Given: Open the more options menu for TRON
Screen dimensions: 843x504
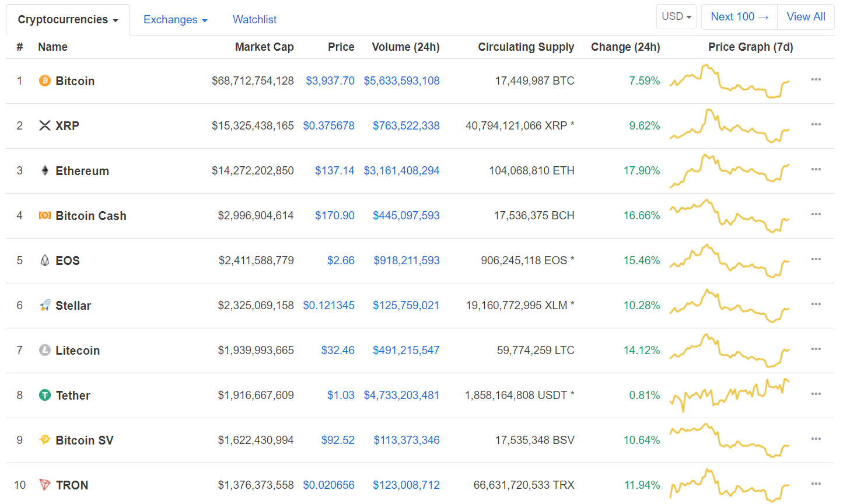Looking at the screenshot, I should (816, 484).
